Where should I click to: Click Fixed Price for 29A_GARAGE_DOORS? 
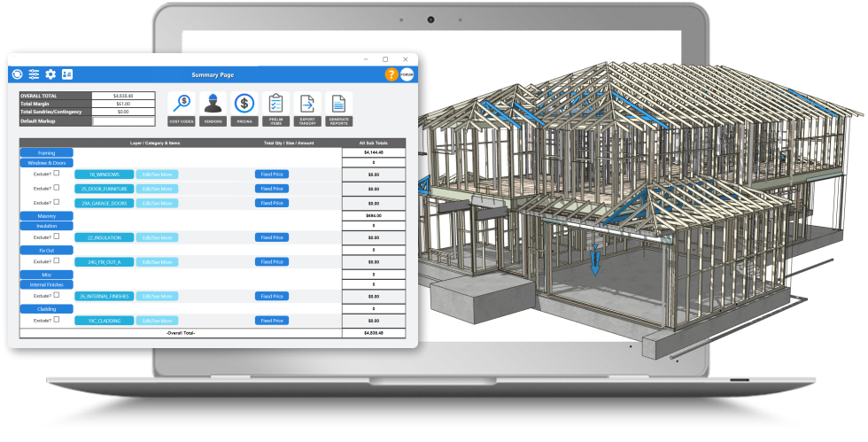point(271,203)
